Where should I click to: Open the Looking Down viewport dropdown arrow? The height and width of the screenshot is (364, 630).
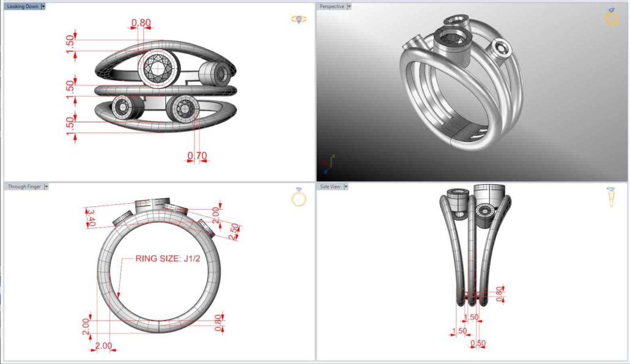tap(43, 6)
